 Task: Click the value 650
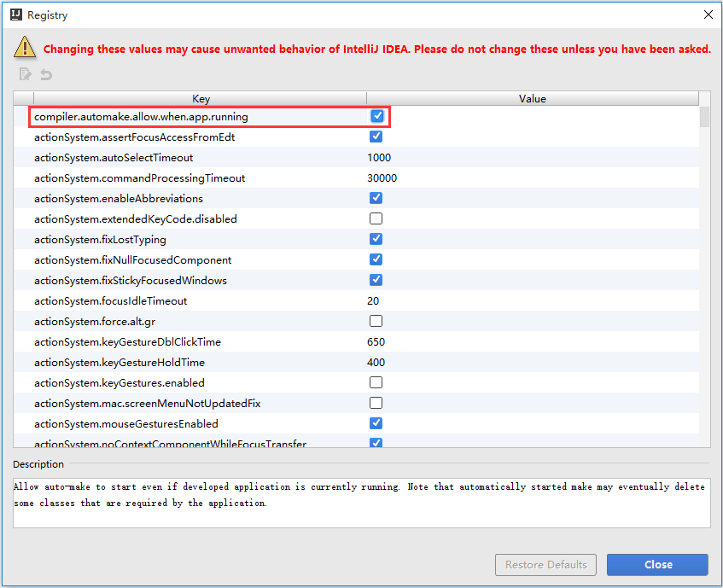point(376,342)
